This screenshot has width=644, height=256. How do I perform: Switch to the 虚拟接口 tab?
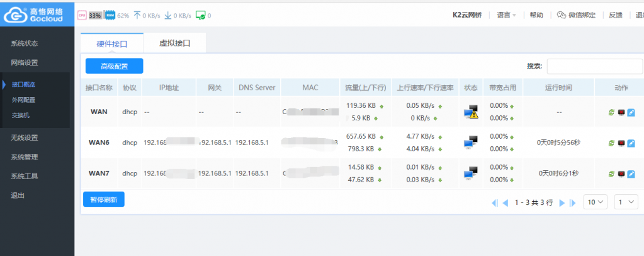(175, 44)
